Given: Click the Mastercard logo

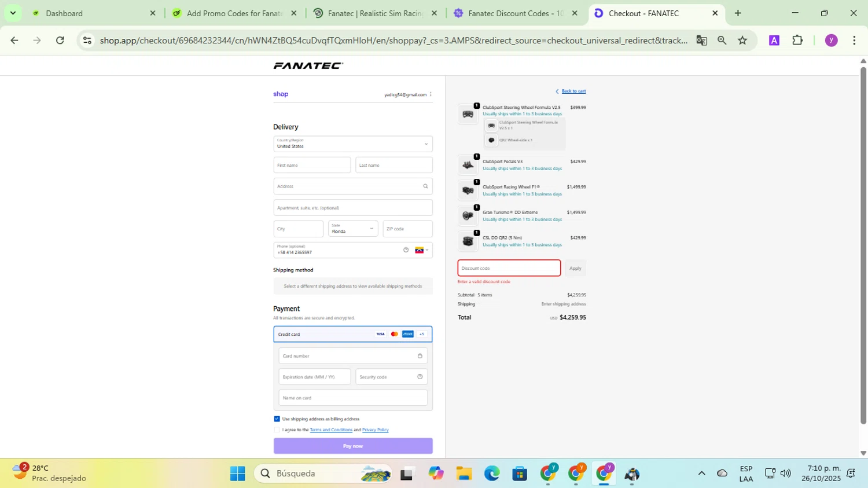Looking at the screenshot, I should coord(394,334).
